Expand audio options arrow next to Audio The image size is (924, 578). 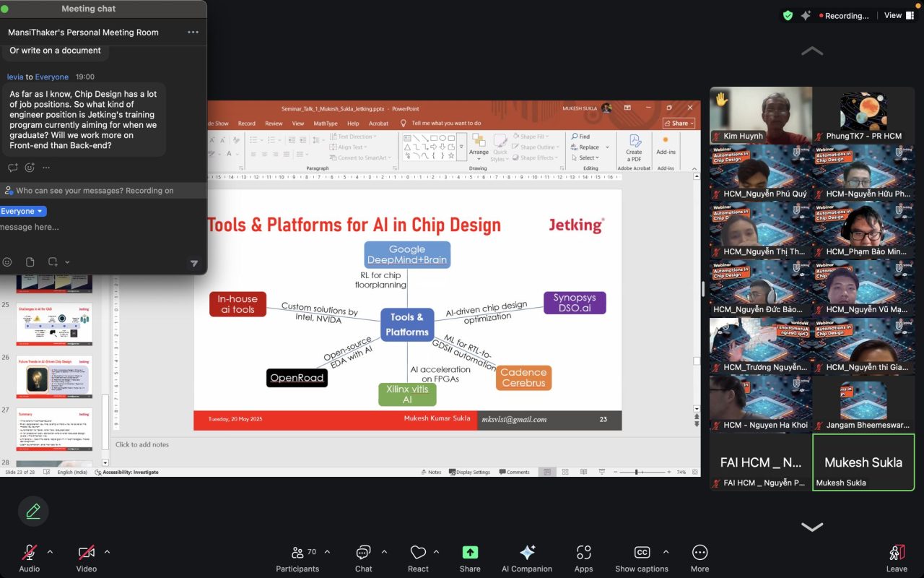point(50,552)
